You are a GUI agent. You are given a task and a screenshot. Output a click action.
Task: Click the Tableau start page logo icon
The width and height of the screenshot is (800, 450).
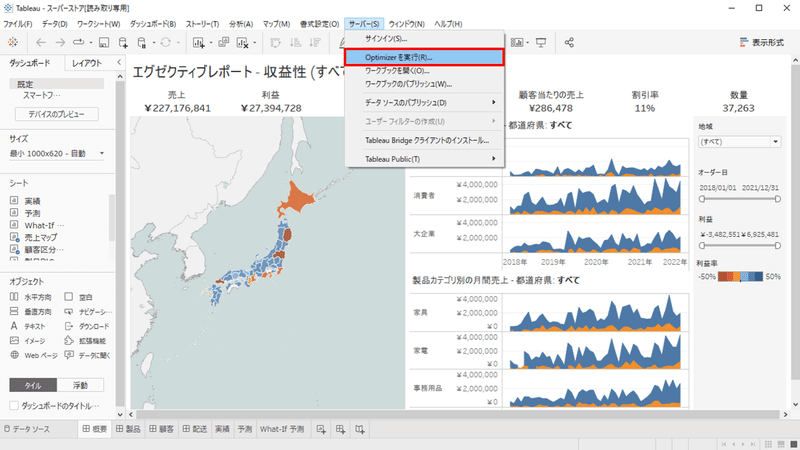click(x=13, y=42)
